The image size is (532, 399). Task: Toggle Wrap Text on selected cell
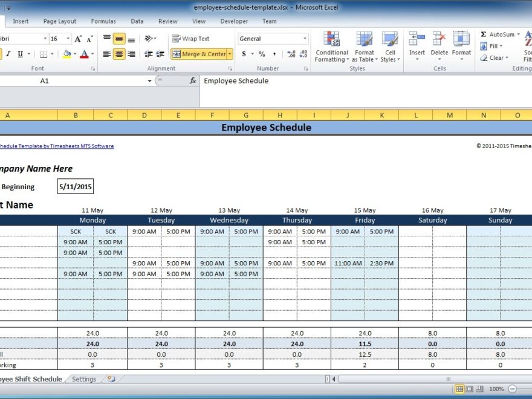tap(190, 39)
